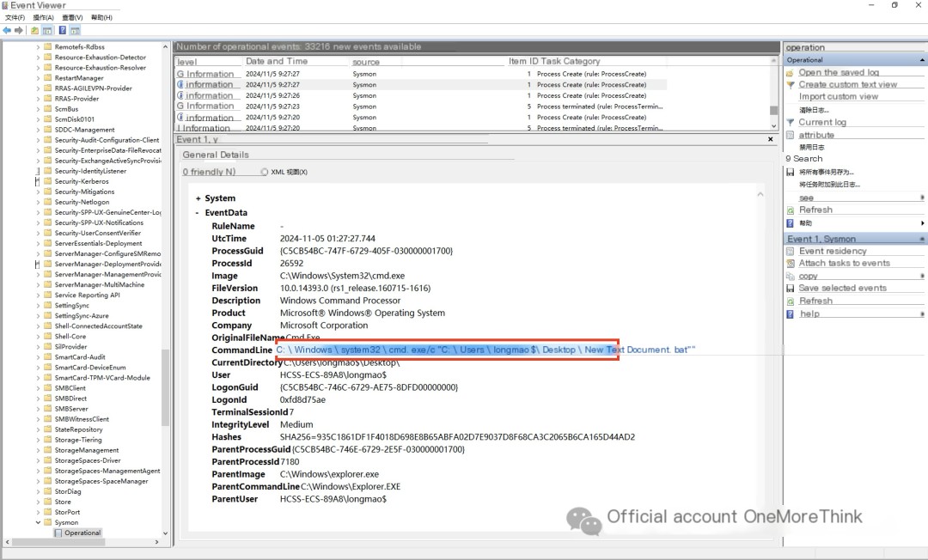Click the icon beside Event residency
928x560 pixels.
pos(791,252)
